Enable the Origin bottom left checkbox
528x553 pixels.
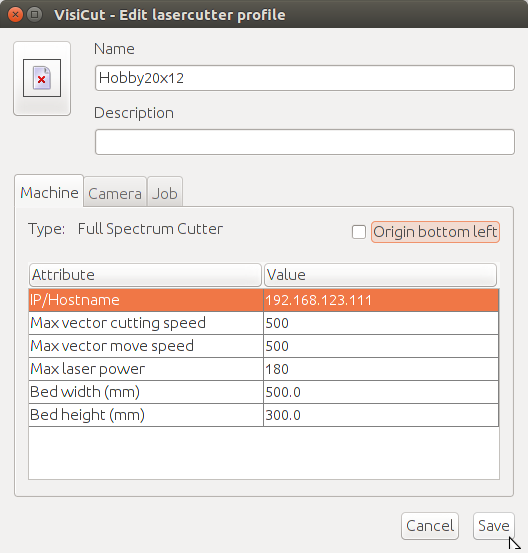(359, 232)
